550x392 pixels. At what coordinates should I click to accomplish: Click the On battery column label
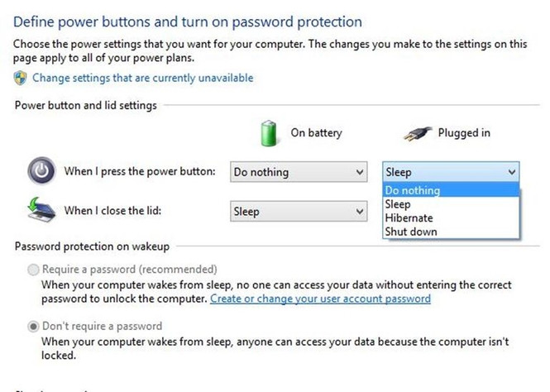point(316,132)
